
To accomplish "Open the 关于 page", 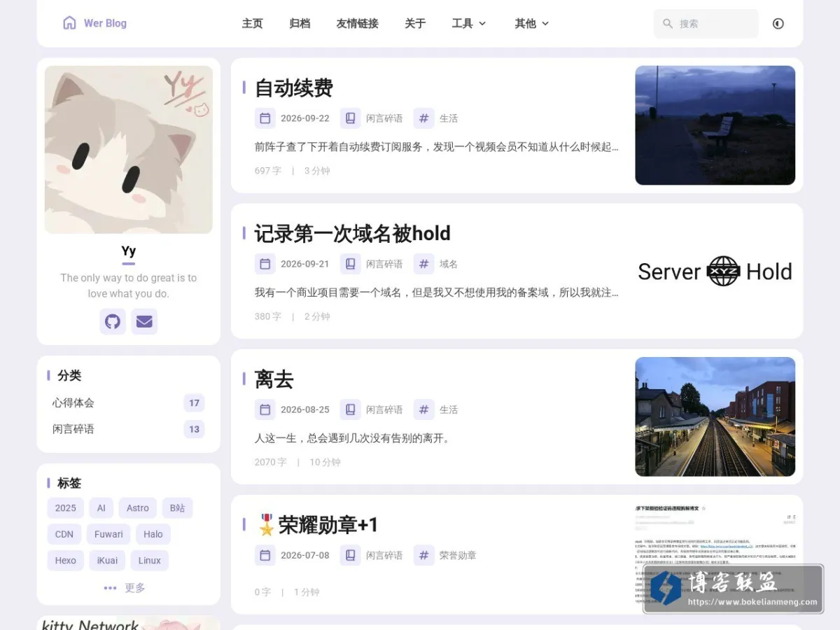I will [x=415, y=24].
